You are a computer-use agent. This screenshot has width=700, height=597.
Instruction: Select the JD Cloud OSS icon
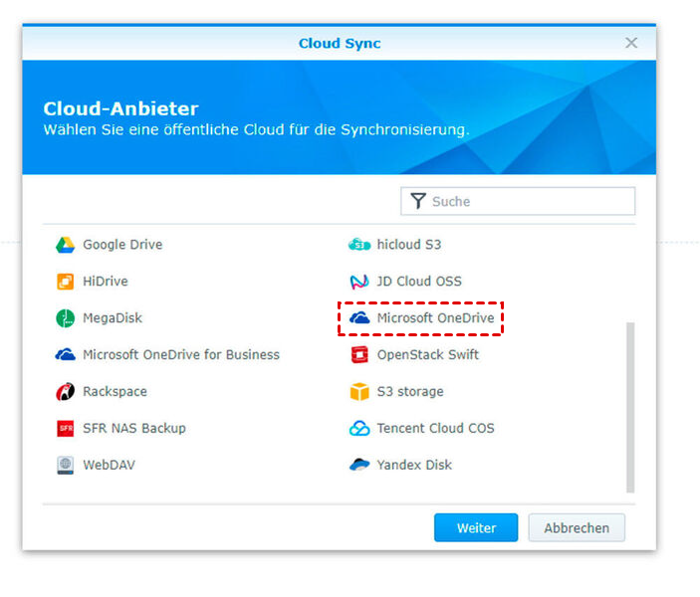tap(358, 282)
